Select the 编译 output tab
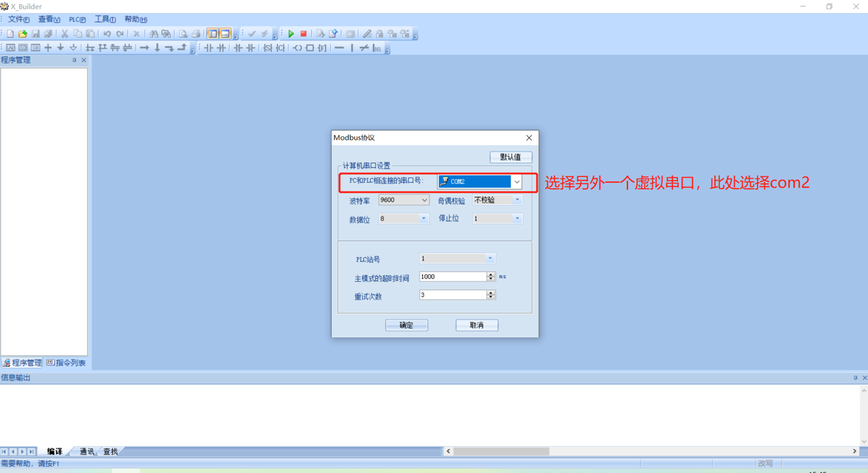Viewport: 868px width, 473px height. point(54,451)
